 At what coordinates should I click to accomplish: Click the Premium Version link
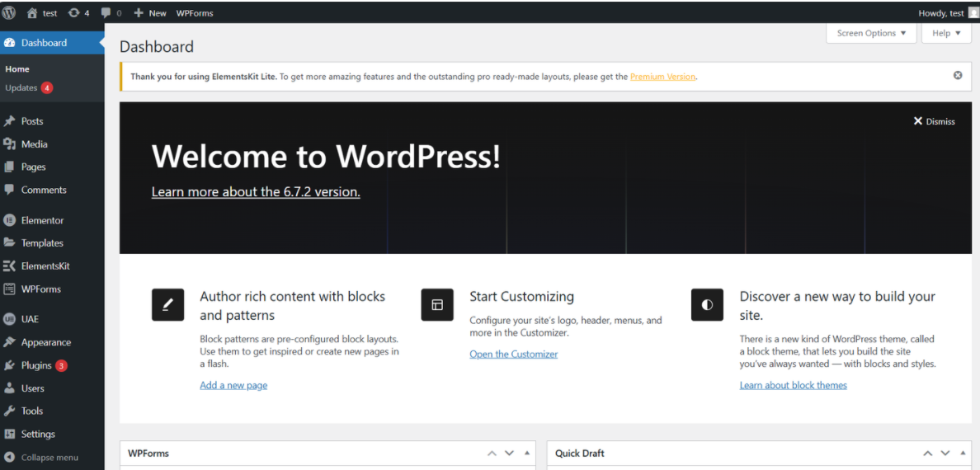[662, 76]
